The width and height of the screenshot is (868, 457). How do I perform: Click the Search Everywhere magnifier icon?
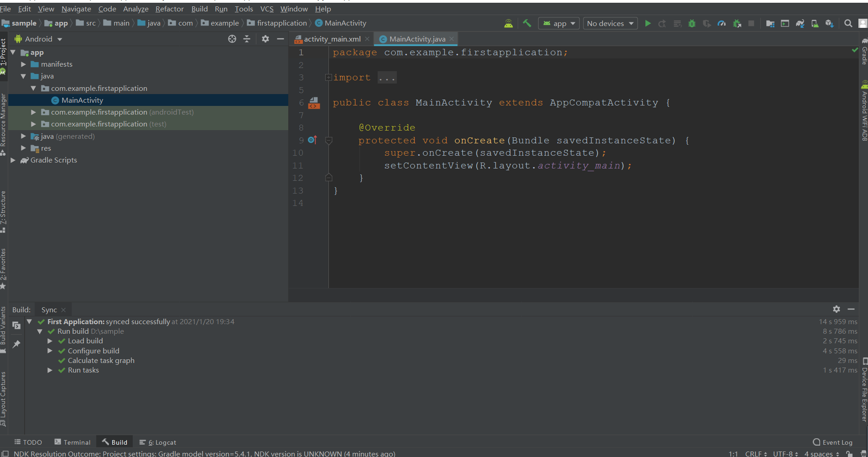coord(848,23)
